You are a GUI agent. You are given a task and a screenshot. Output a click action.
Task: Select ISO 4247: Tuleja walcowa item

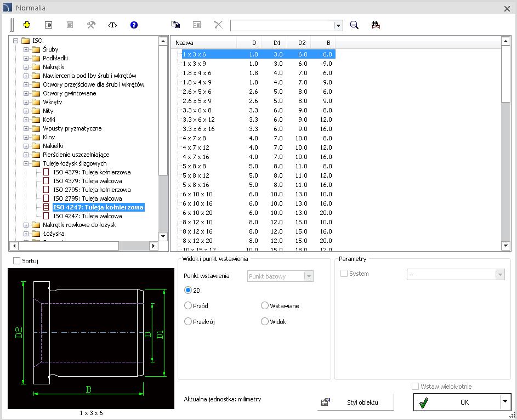click(88, 216)
